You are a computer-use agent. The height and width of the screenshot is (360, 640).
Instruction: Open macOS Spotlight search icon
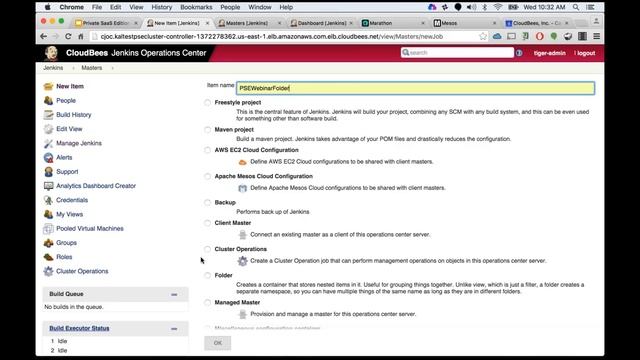coord(576,7)
